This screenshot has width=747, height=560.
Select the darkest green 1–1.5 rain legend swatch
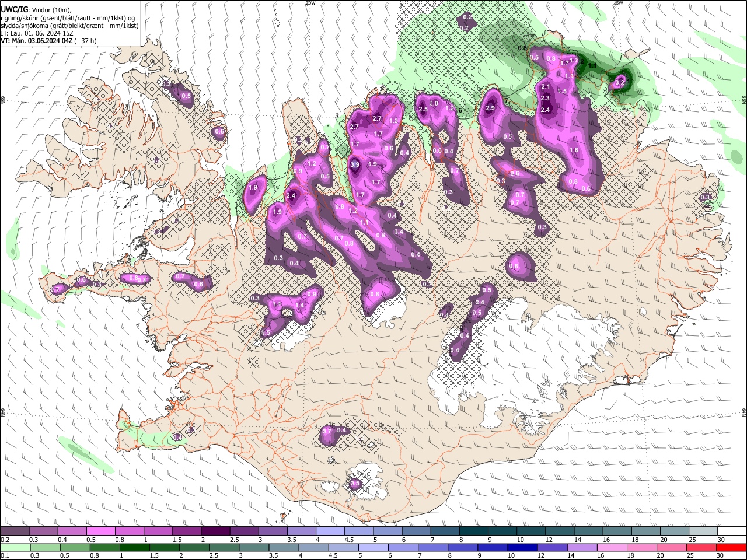pyautogui.click(x=134, y=548)
